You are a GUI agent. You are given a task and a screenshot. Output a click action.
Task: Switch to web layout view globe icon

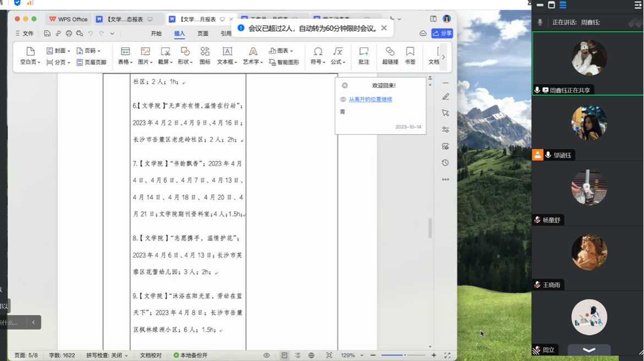pos(311,355)
